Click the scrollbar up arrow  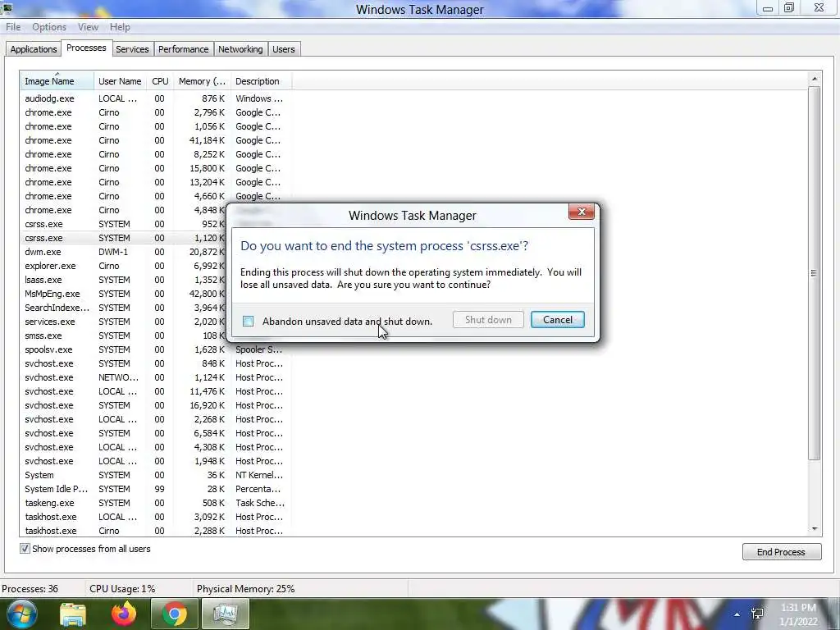point(815,79)
